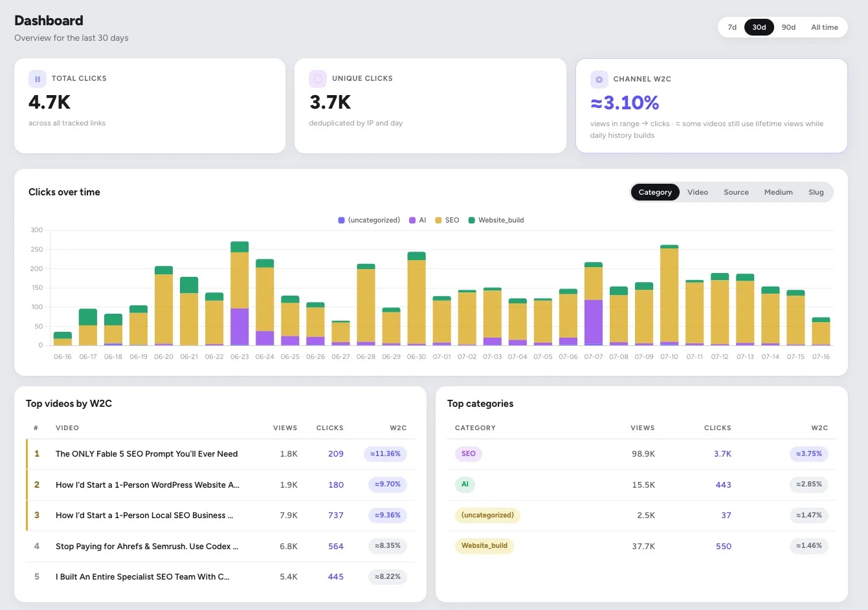Click the 07-07 bar in chart

pos(594,304)
